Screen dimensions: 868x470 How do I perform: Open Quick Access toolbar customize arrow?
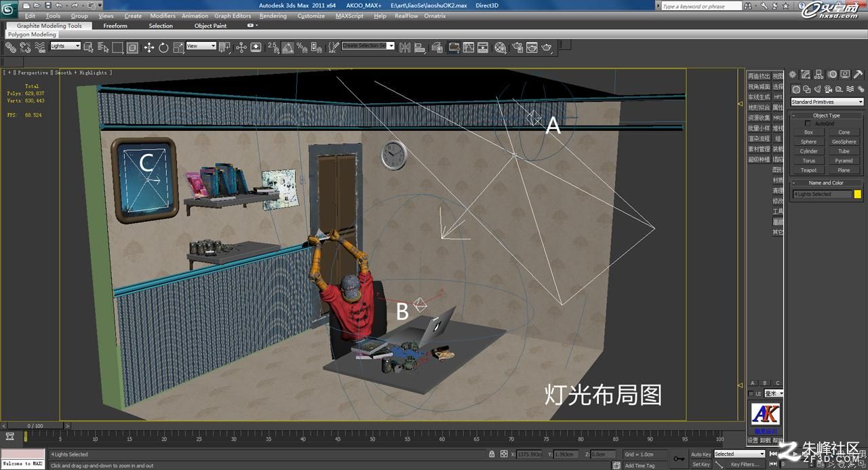pyautogui.click(x=100, y=5)
